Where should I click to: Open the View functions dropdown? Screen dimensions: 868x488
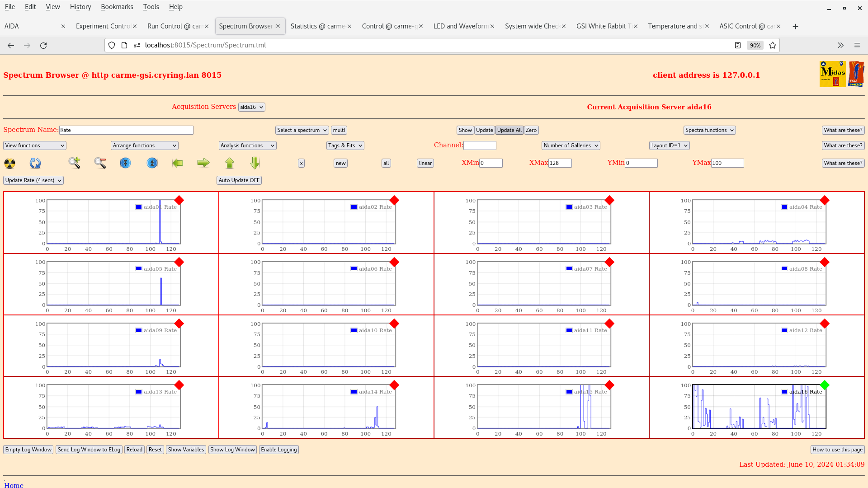point(34,145)
